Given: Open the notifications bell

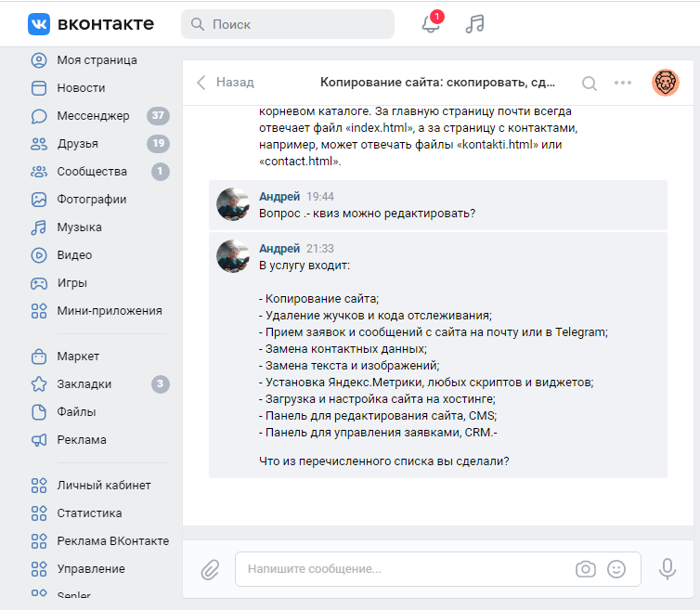Looking at the screenshot, I should coord(431,23).
